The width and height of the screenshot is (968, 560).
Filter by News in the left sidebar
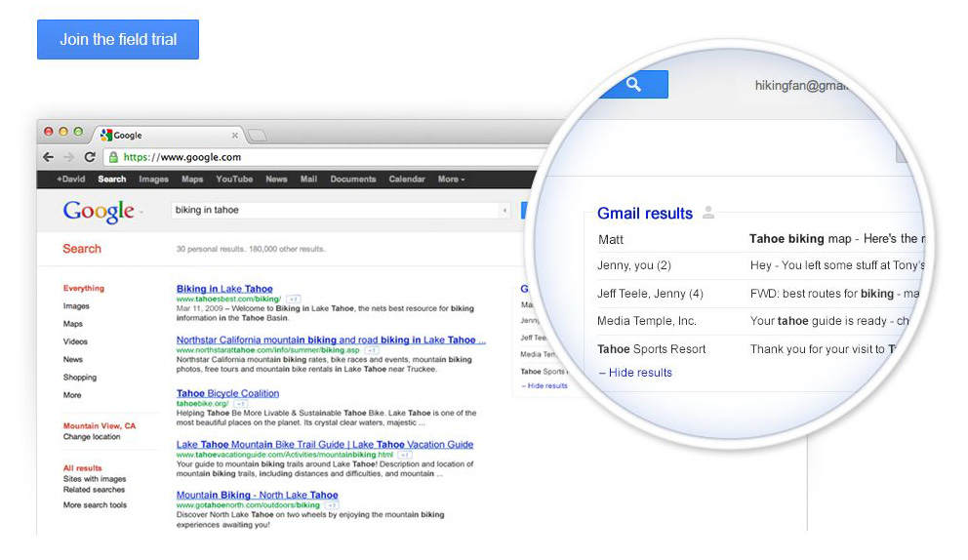click(73, 359)
